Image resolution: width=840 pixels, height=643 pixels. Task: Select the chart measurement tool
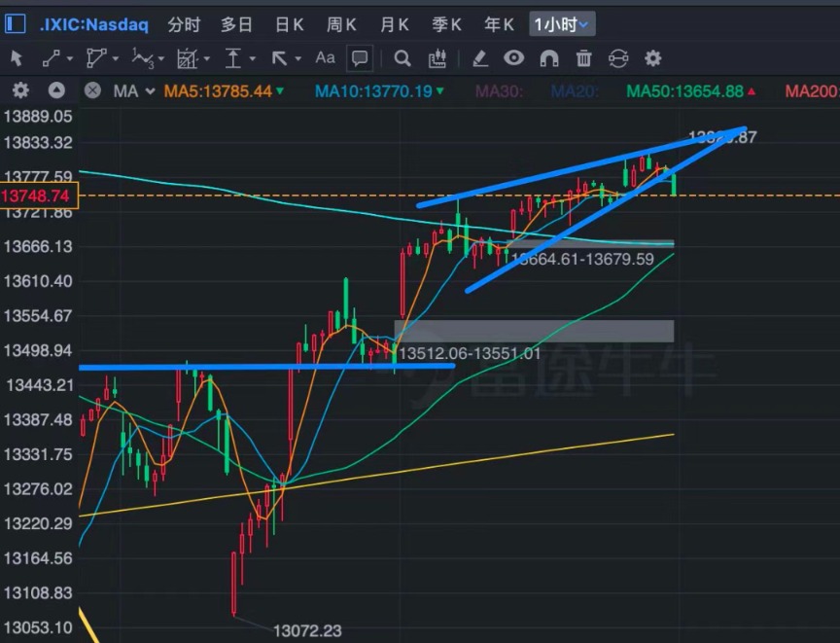[187, 58]
